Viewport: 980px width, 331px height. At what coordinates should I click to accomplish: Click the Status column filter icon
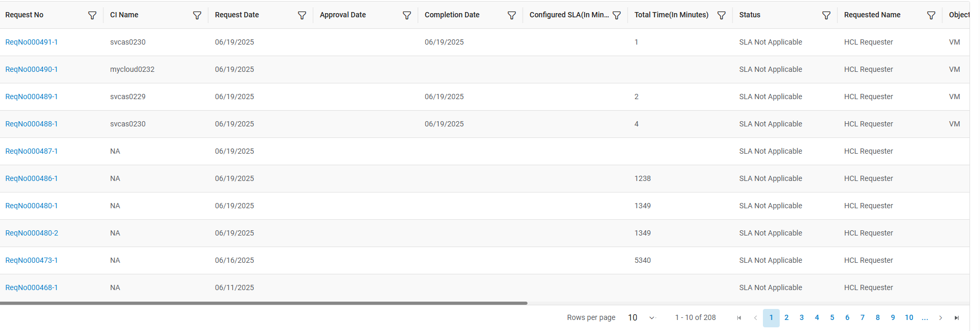pos(826,15)
